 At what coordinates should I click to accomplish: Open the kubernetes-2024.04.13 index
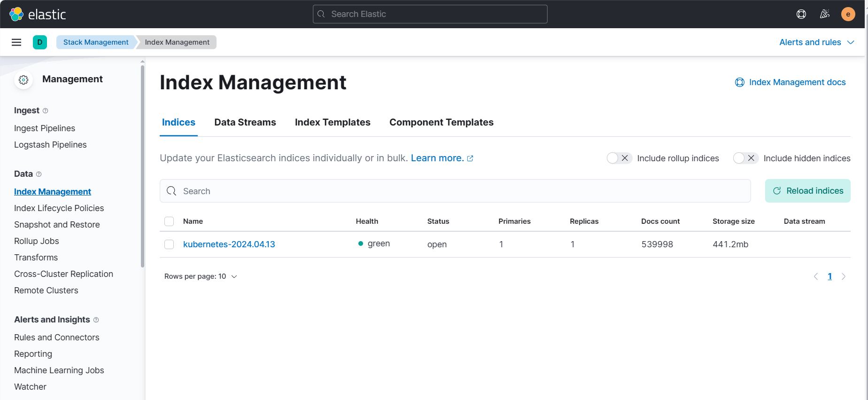[x=229, y=244]
